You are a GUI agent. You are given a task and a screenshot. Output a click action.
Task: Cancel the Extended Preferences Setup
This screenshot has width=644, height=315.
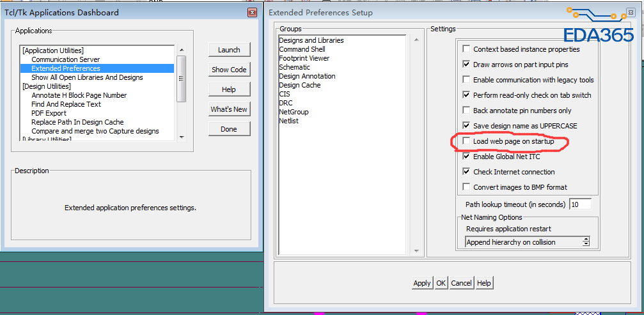pos(461,283)
